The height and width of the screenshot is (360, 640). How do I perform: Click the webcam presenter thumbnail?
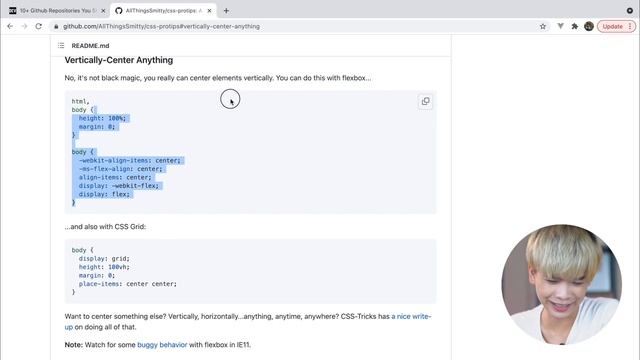562,284
